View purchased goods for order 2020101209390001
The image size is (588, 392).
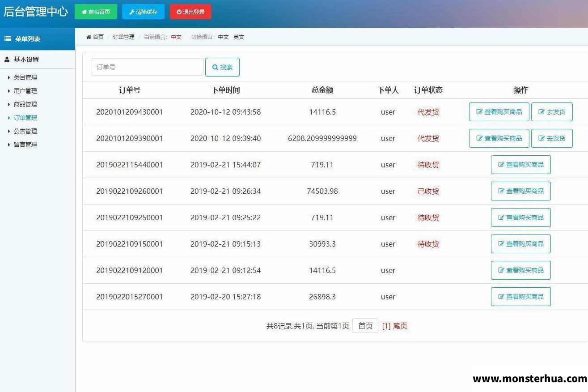[499, 138]
